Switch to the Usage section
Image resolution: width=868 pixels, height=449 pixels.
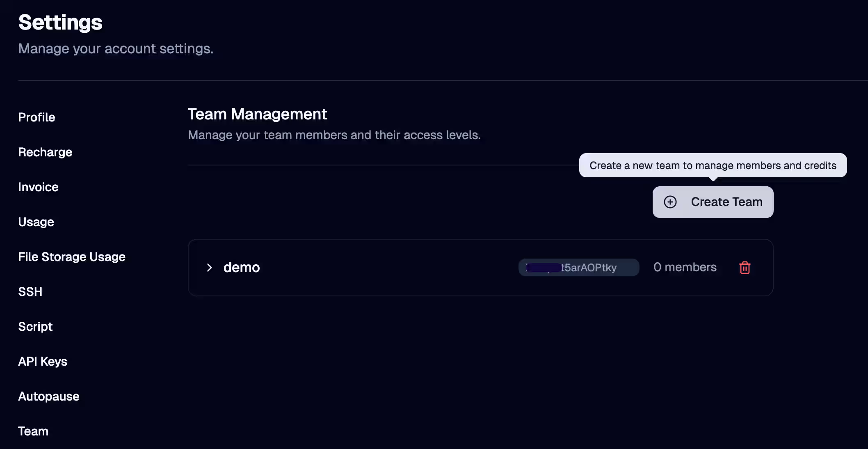pos(36,222)
